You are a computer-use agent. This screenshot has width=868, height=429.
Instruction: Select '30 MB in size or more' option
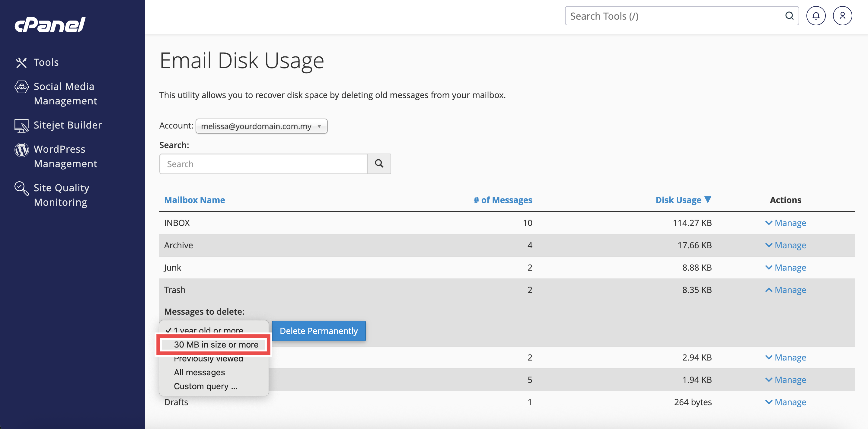pos(216,345)
